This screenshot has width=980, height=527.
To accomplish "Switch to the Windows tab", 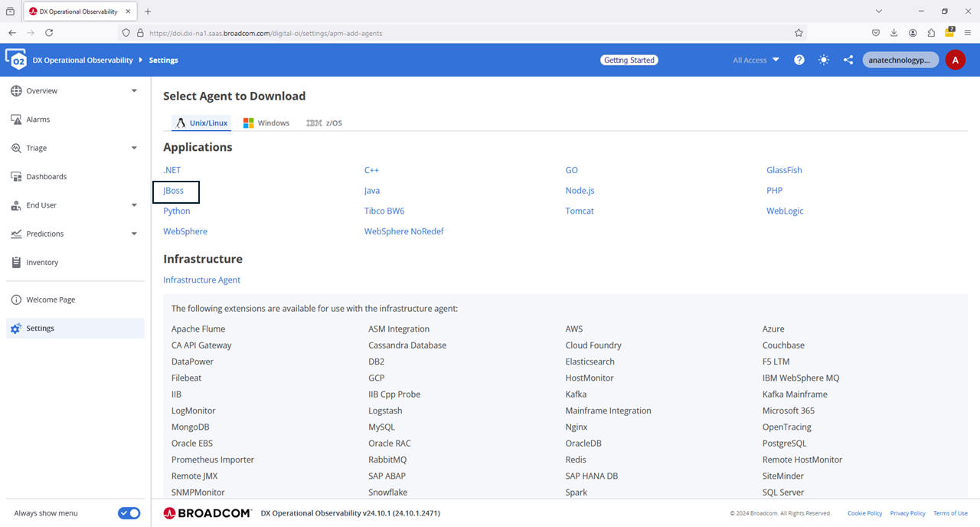I will pos(266,123).
